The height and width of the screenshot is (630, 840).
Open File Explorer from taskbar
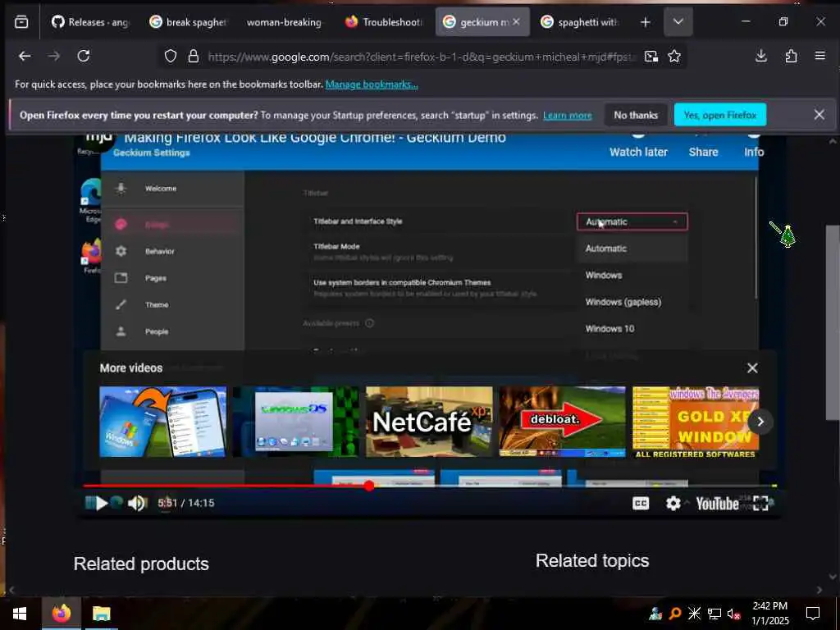[x=101, y=614]
